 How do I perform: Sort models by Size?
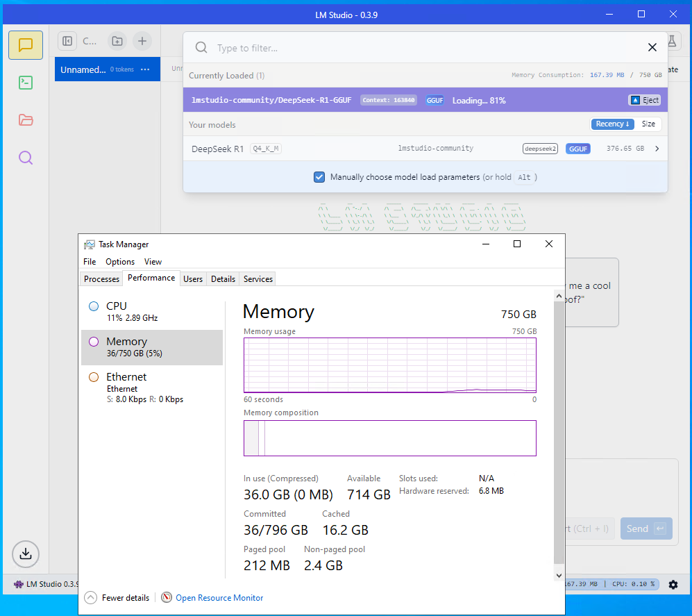pos(648,124)
